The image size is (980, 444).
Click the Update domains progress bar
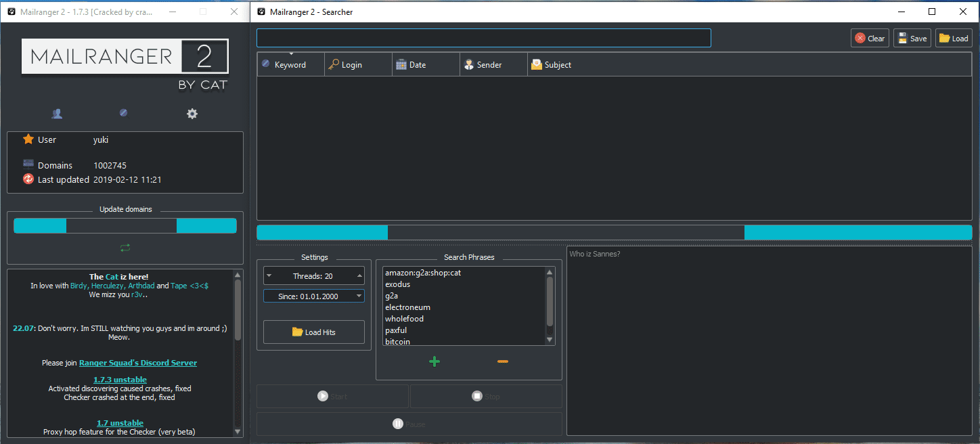125,226
